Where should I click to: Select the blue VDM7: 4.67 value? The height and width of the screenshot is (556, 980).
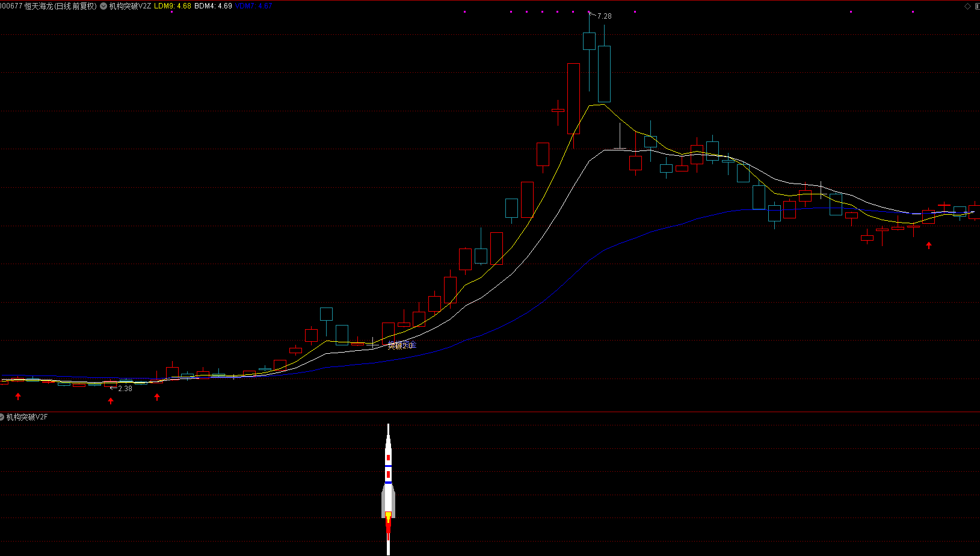pos(253,6)
